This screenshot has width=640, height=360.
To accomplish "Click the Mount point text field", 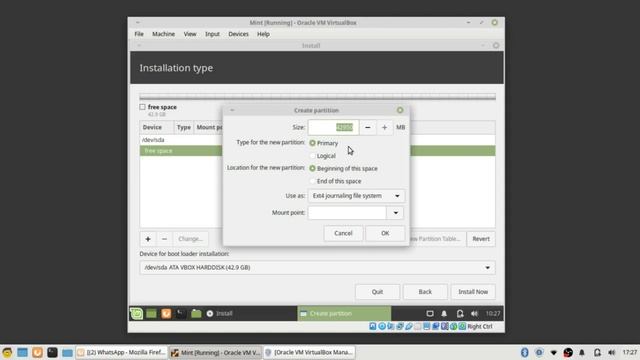I will pos(347,213).
